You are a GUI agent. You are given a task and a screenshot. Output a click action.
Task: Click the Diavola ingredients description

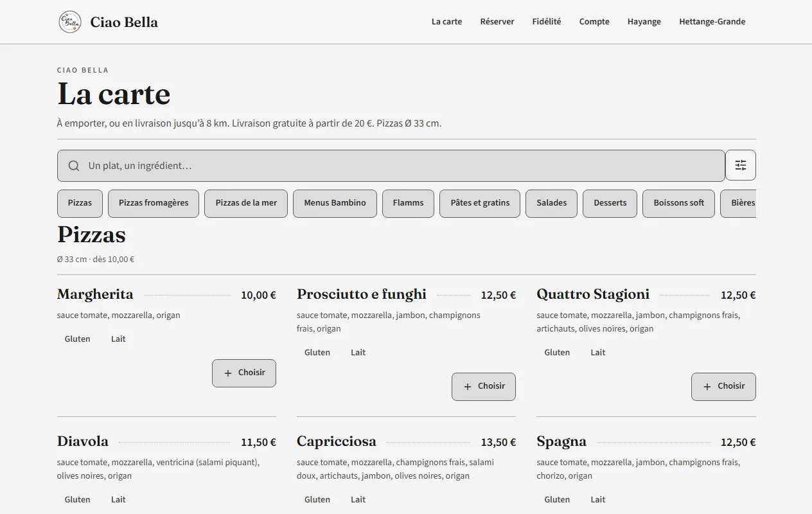(158, 469)
